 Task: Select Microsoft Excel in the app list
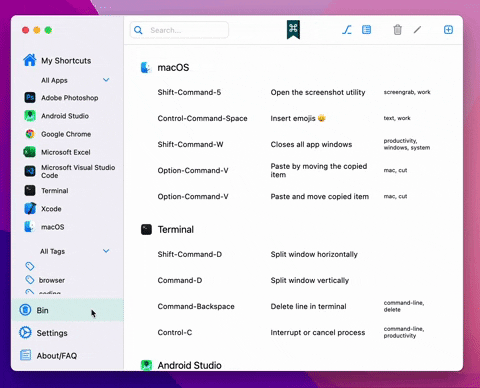click(66, 152)
